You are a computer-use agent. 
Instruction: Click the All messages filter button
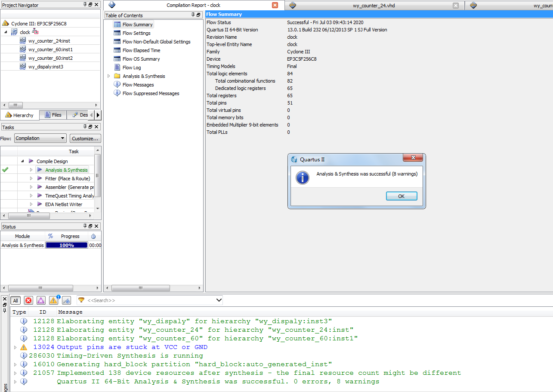click(x=15, y=300)
